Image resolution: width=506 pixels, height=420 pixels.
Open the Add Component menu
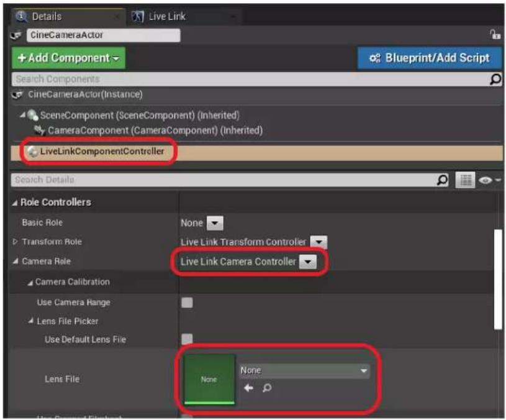pyautogui.click(x=68, y=58)
